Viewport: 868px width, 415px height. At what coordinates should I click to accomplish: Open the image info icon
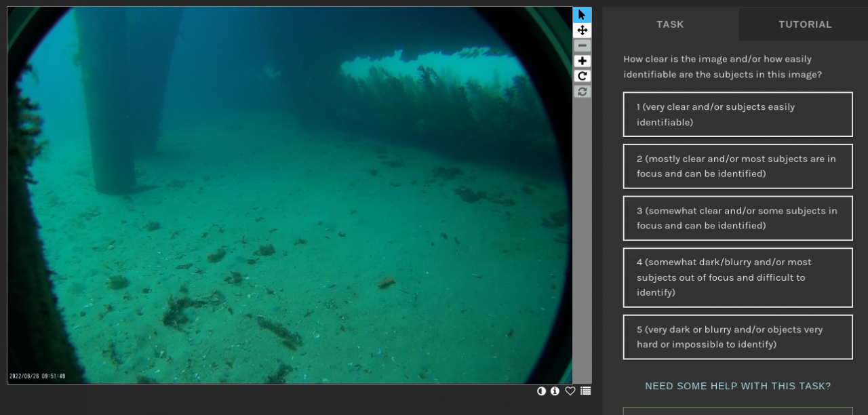point(555,391)
